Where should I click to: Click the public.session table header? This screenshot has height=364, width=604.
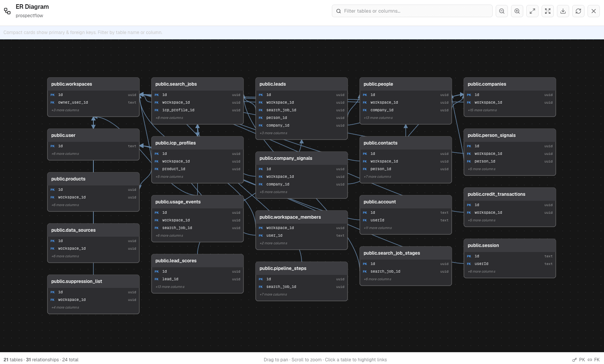point(510,245)
